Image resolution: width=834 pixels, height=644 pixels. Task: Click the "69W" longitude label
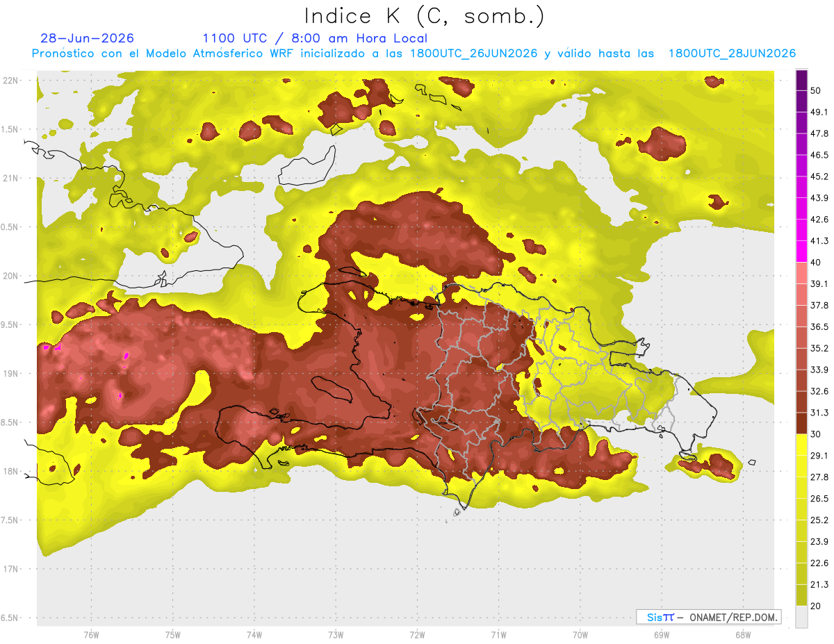(x=662, y=634)
